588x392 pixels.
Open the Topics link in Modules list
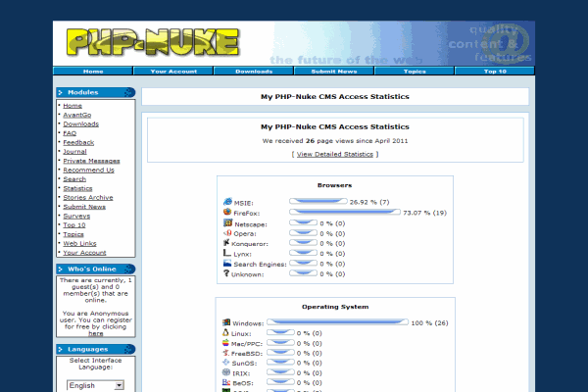point(73,234)
